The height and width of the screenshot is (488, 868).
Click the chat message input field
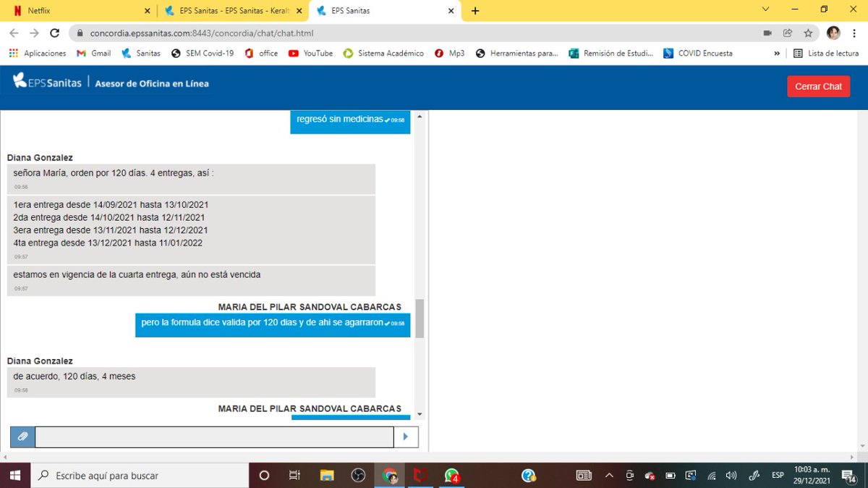[214, 437]
